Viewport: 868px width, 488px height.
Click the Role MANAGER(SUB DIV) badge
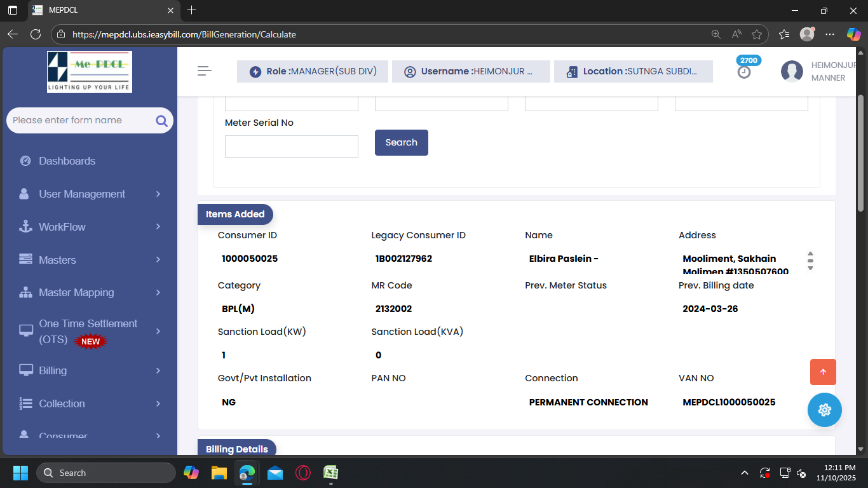[x=313, y=71]
